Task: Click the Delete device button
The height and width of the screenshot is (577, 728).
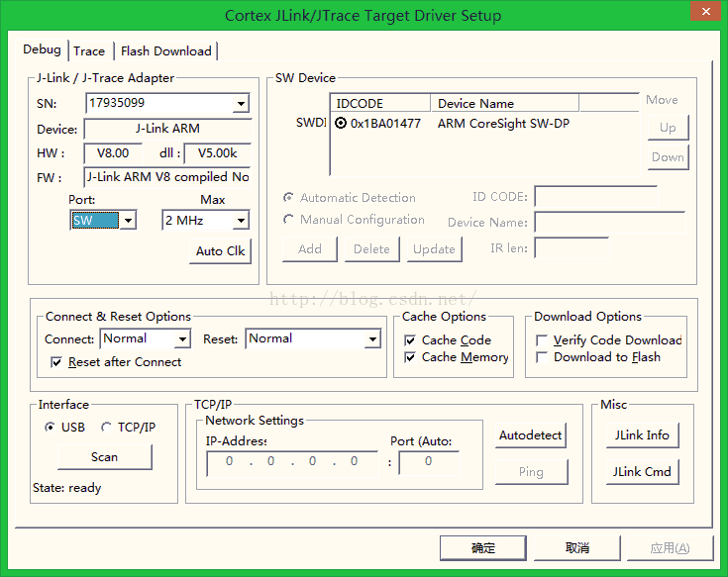Action: coord(371,249)
